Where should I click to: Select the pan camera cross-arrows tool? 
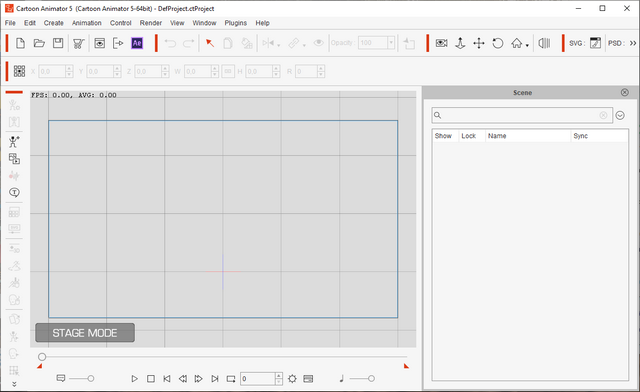tap(479, 43)
